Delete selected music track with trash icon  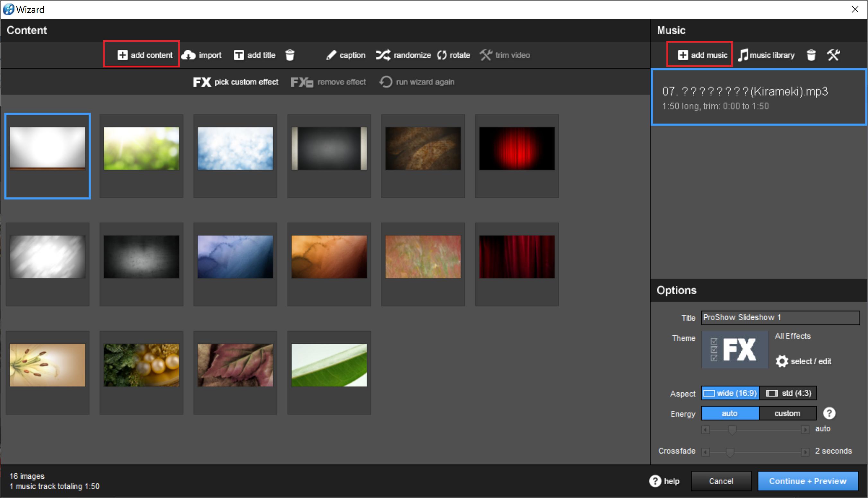[811, 55]
